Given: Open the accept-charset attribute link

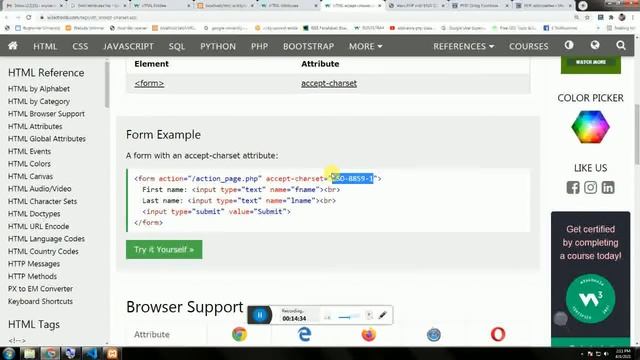Looking at the screenshot, I should tap(329, 83).
